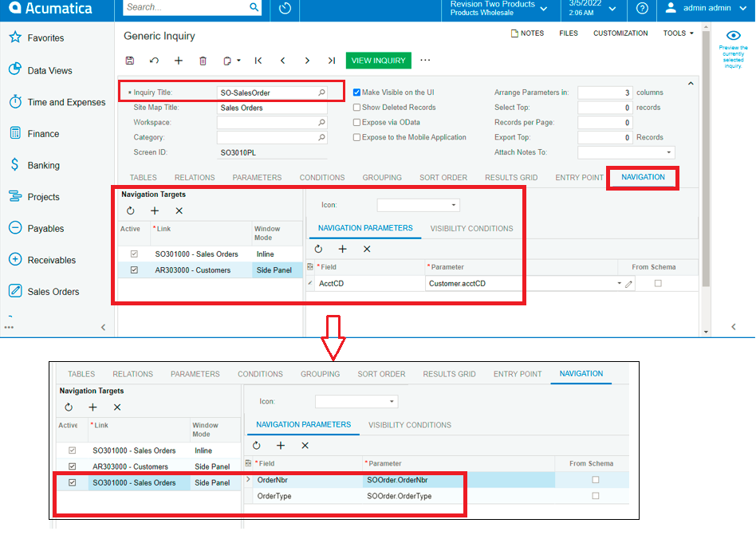Open the NOTES menu item
Screen dimensions: 756x535
[527, 33]
